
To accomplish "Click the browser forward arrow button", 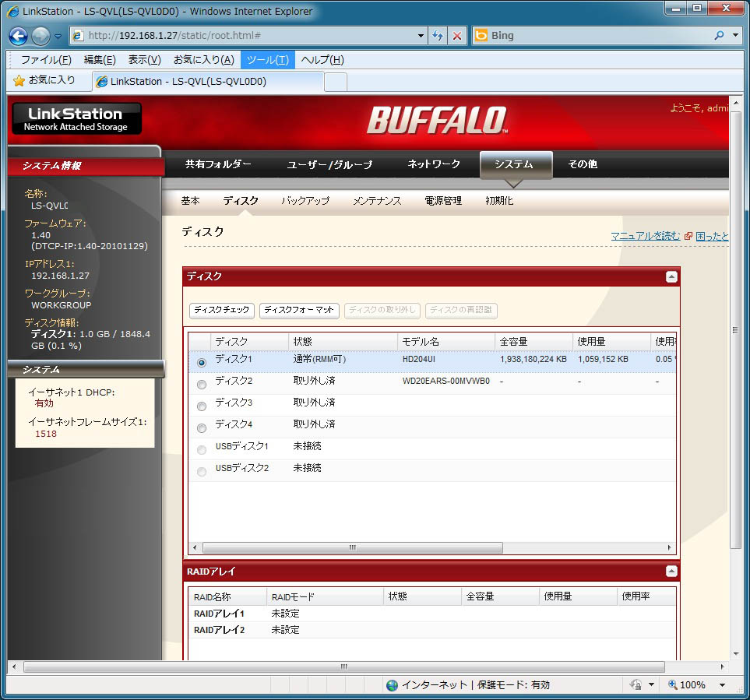I will [40, 36].
